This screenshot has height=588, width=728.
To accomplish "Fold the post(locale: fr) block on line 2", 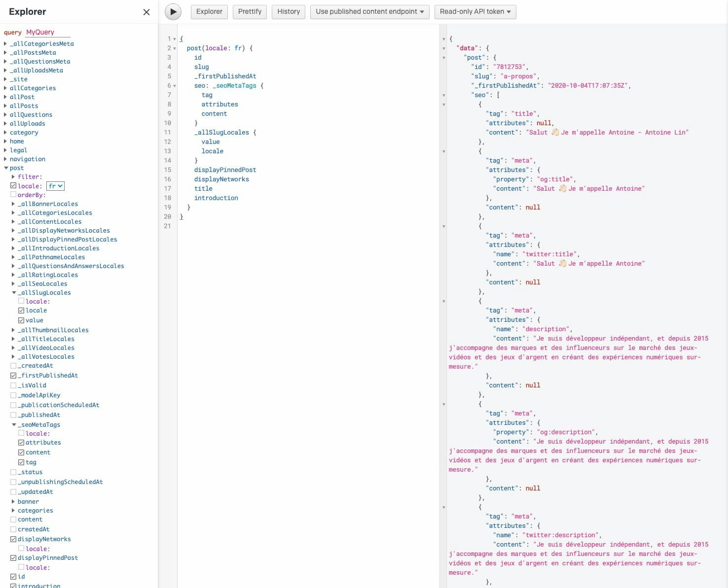I will 175,48.
